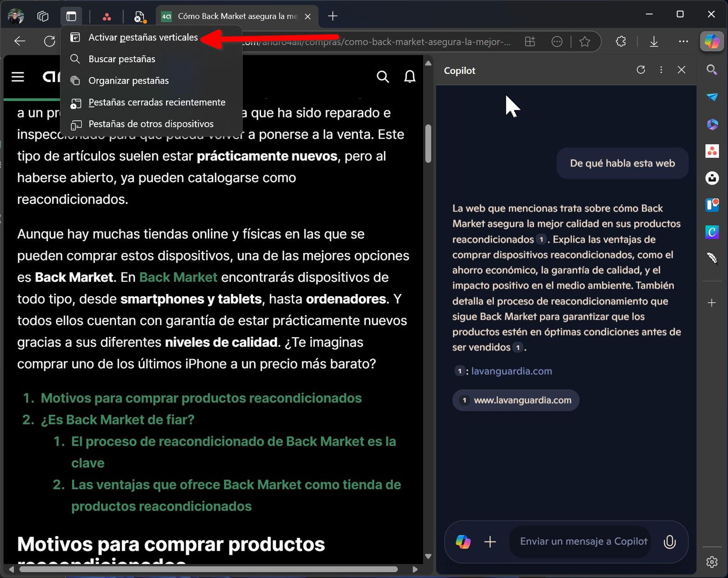This screenshot has height=578, width=728.
Task: Add a sidebar app with plus
Action: tap(712, 303)
